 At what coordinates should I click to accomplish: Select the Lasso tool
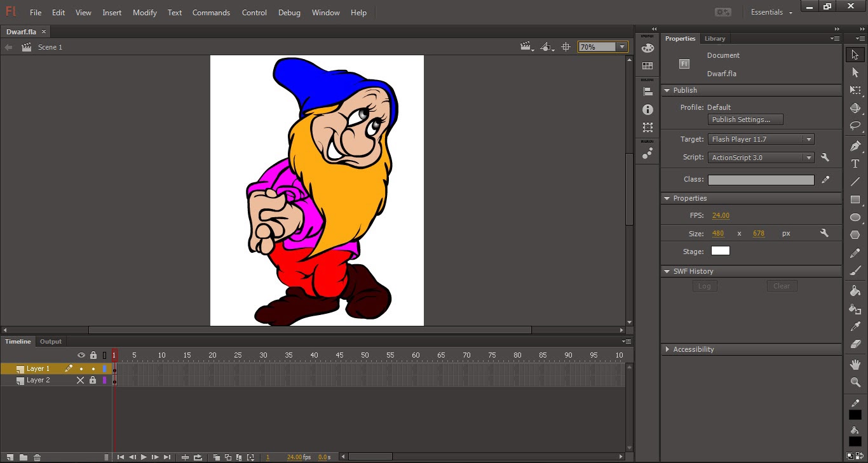click(855, 126)
